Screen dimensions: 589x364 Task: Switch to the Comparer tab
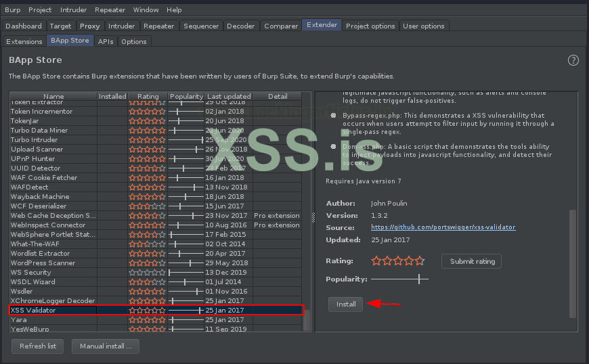click(281, 26)
